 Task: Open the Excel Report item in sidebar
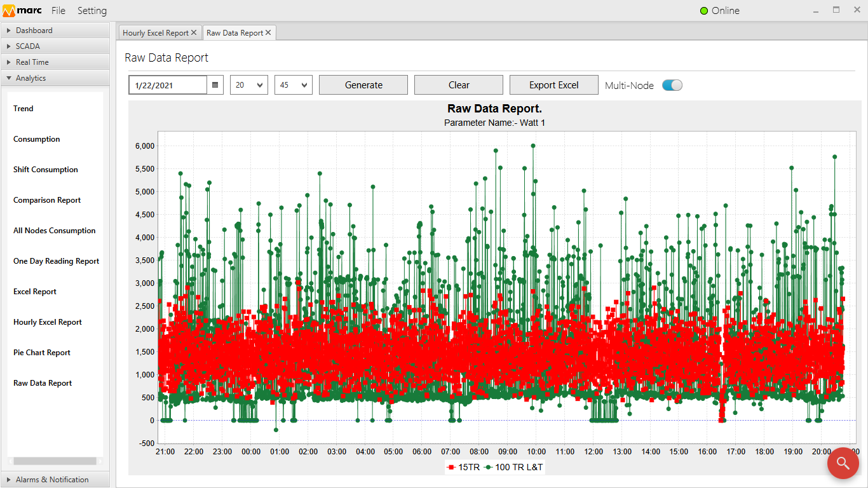click(35, 292)
